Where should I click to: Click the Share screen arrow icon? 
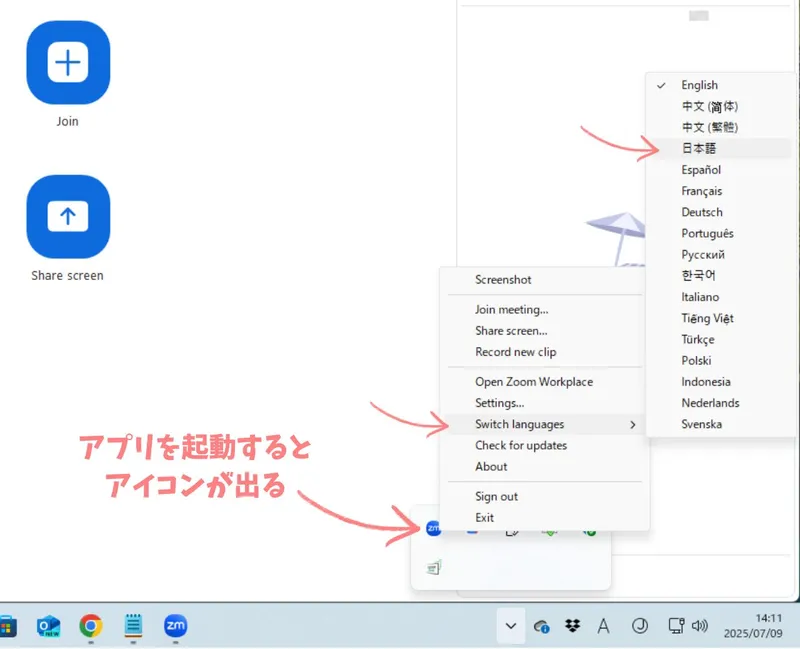[68, 216]
